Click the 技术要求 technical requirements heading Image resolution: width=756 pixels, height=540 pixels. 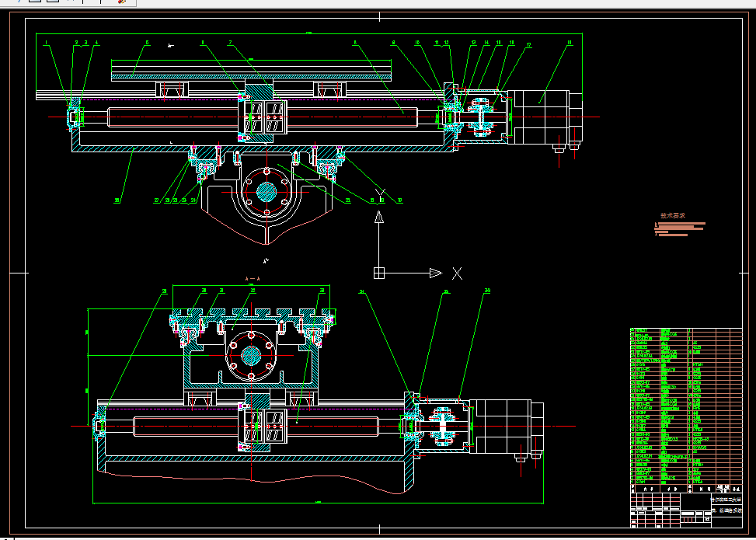[672, 216]
